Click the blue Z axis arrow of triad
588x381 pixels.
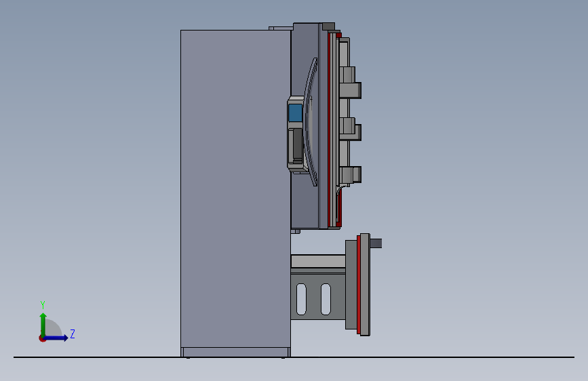point(56,338)
